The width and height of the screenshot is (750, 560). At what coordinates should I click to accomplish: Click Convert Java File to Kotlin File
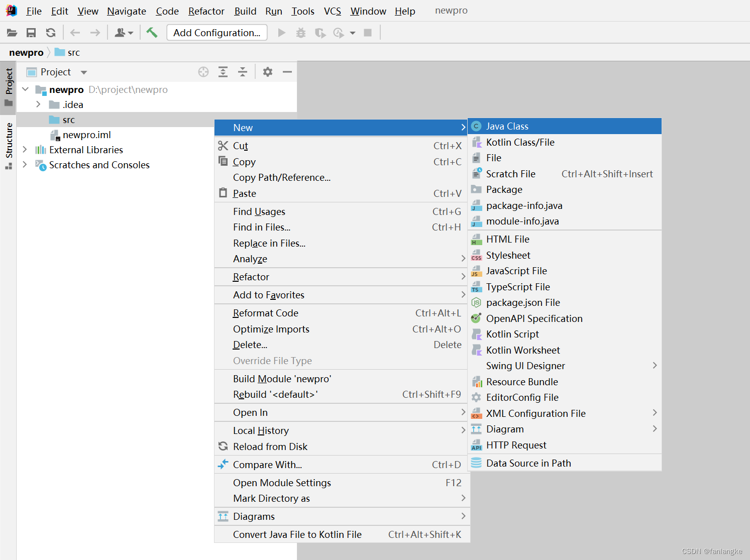341,534
